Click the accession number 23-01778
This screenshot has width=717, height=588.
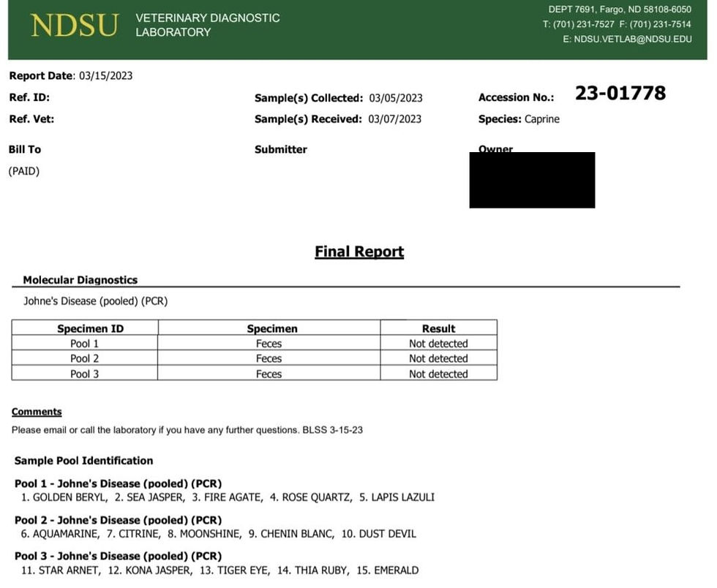(x=620, y=94)
